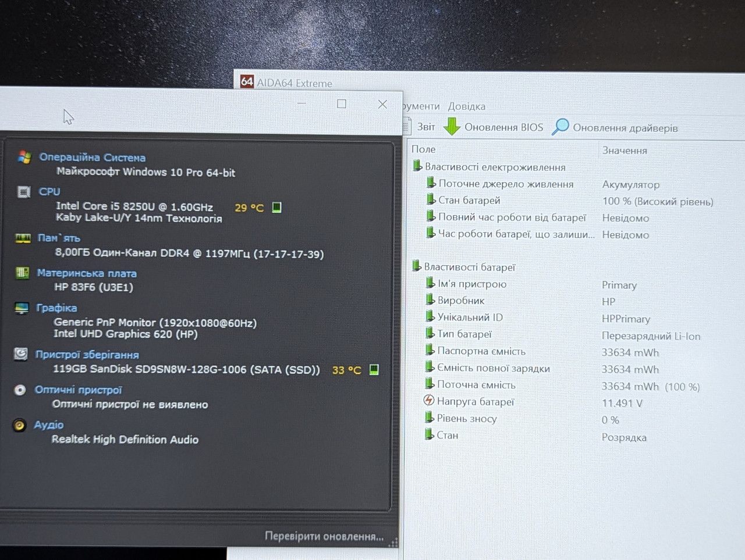Open the Графіка section link
Screen dimensions: 745x560
click(x=56, y=308)
